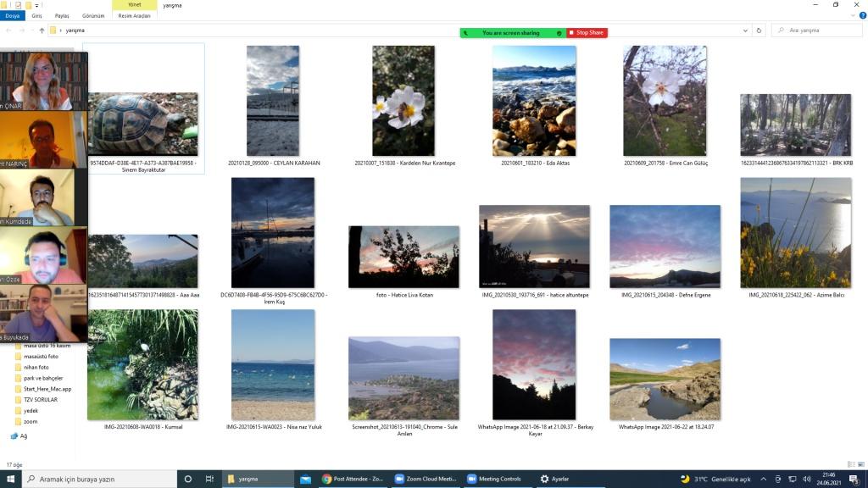The width and height of the screenshot is (868, 488).
Task: Go up one folder level
Action: click(x=42, y=30)
